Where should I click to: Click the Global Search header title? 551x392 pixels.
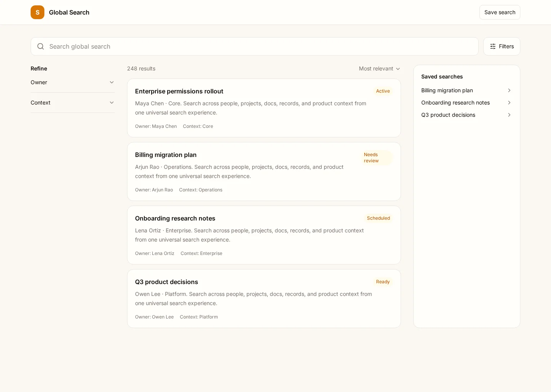[69, 12]
